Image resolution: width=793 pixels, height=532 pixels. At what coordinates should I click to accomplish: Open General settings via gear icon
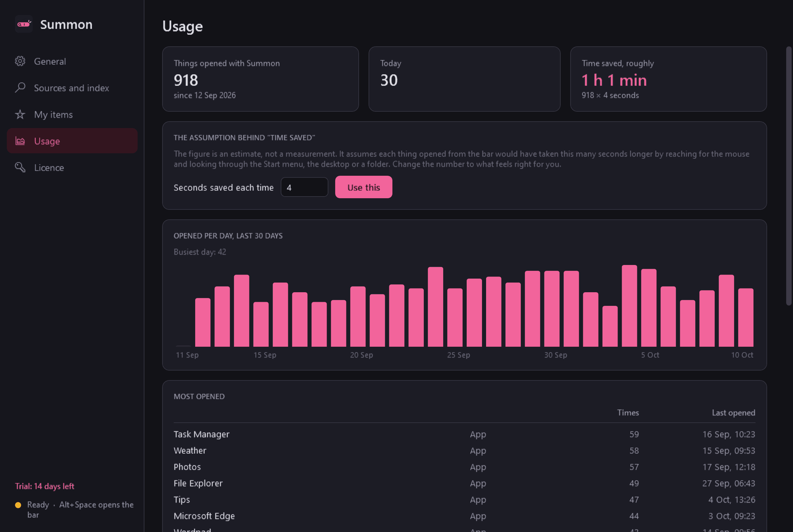[x=20, y=61]
